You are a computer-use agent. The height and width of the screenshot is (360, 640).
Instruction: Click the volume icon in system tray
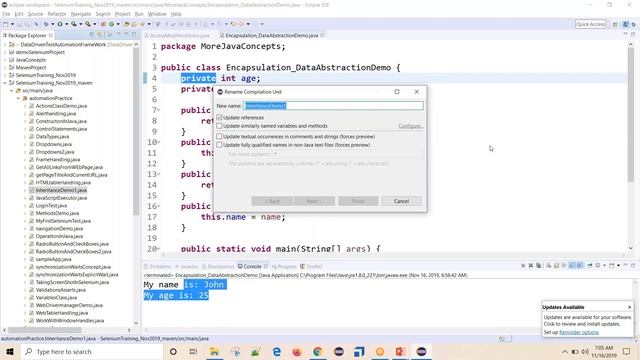tap(584, 351)
